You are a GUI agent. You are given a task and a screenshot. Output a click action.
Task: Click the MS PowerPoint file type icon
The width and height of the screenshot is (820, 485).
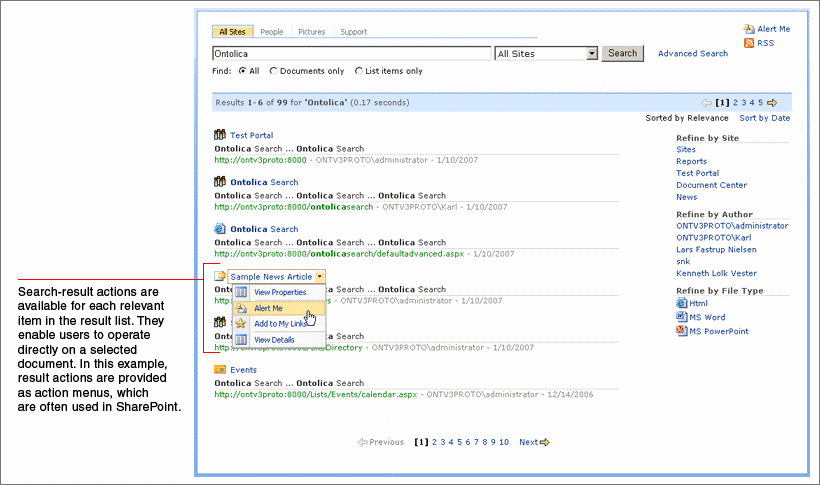pyautogui.click(x=681, y=331)
